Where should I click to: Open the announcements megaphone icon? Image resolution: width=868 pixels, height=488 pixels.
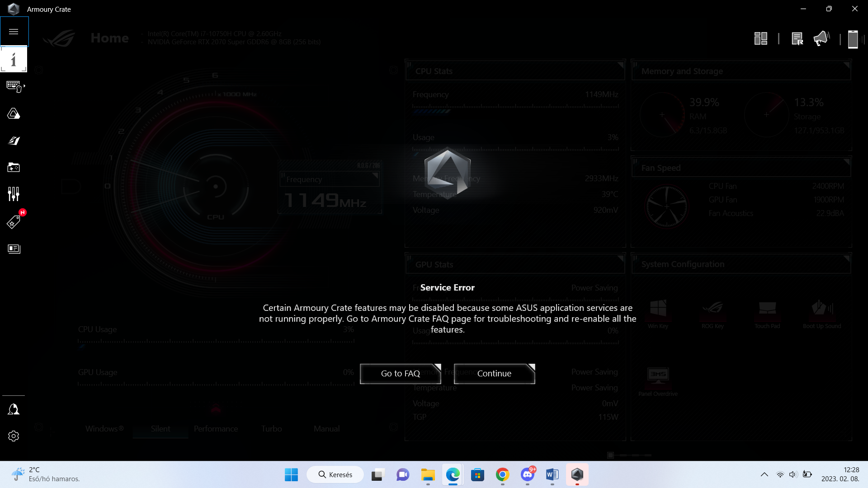(821, 38)
